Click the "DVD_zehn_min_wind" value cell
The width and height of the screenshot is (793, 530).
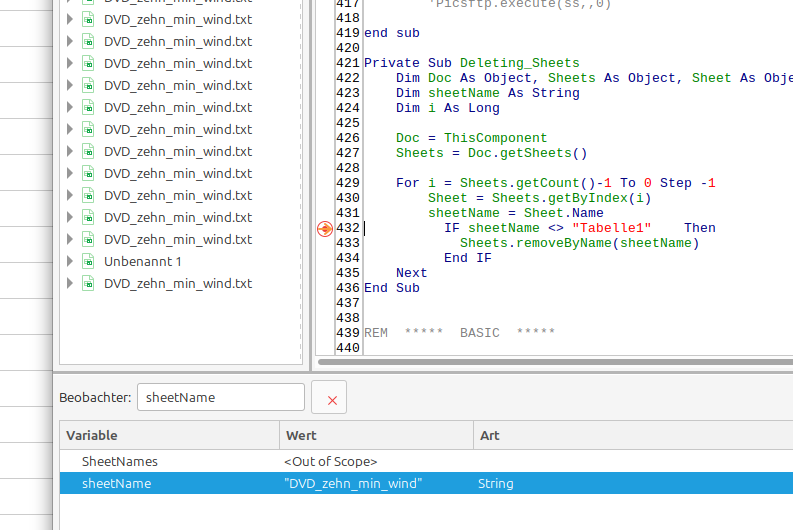pos(353,483)
